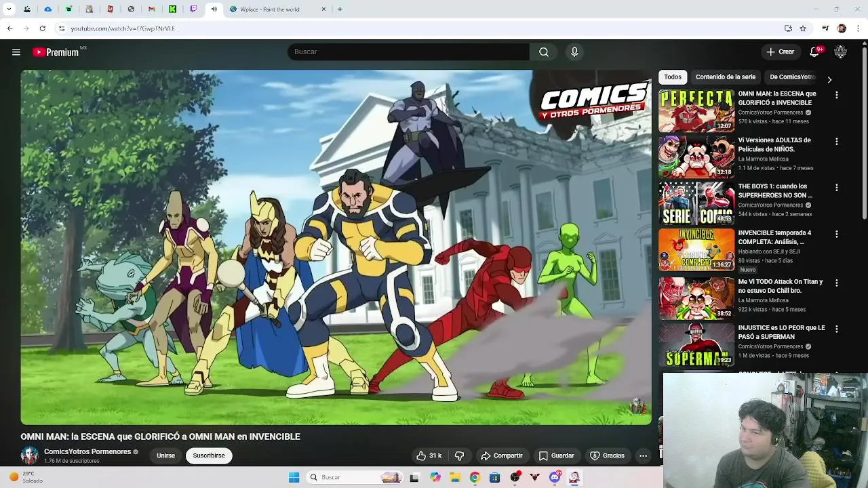868x488 pixels.
Task: View site information icon in address bar
Action: tap(61, 28)
